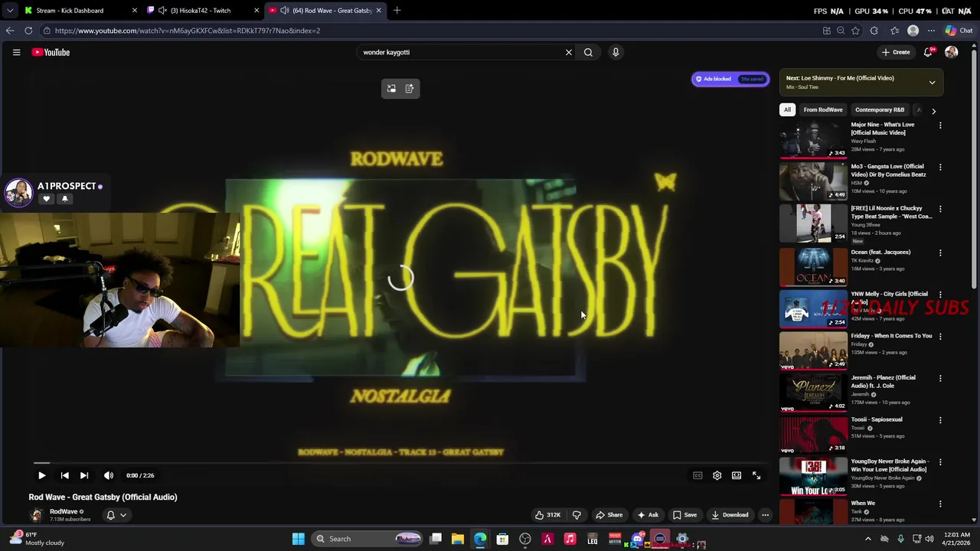Run search with magnifier icon

pyautogui.click(x=588, y=52)
